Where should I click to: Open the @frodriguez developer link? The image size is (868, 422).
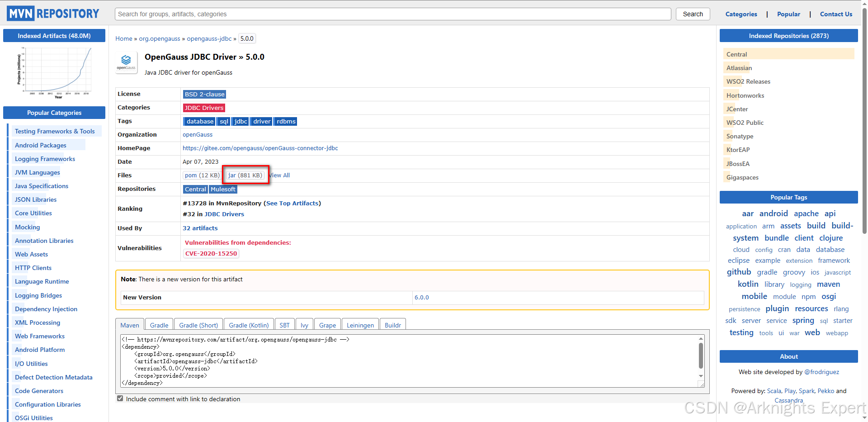point(821,372)
